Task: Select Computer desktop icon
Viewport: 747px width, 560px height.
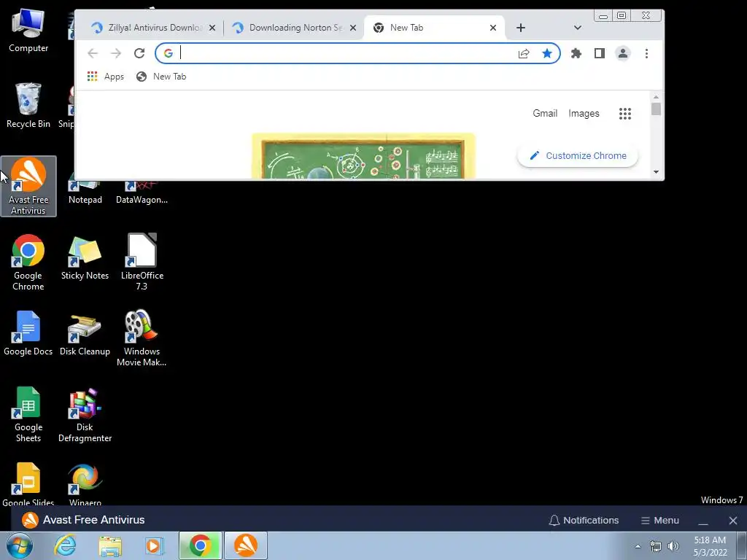Action: [x=28, y=31]
